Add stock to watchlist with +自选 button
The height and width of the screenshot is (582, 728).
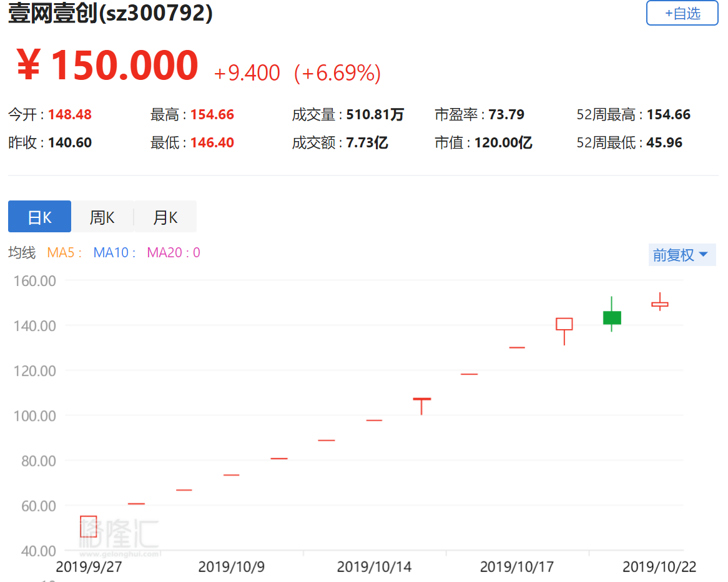(x=682, y=13)
